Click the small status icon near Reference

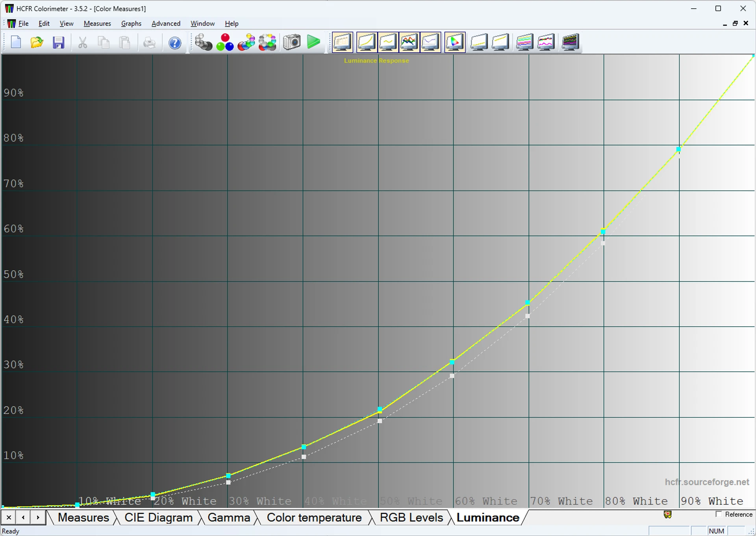667,514
